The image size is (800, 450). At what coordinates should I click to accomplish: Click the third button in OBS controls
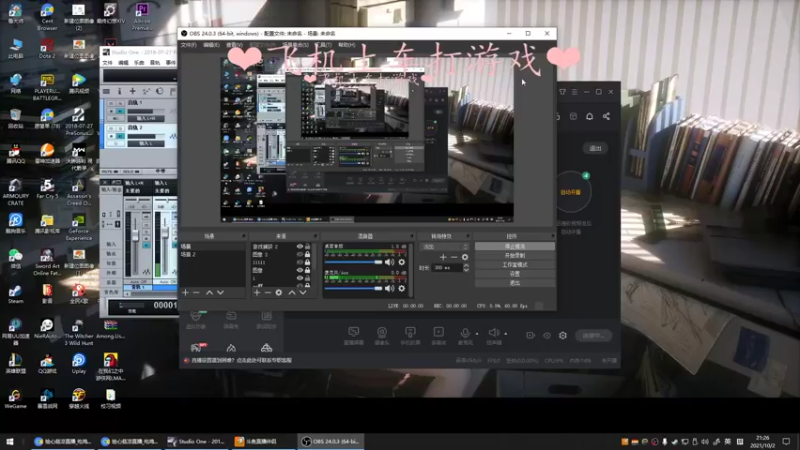(515, 265)
